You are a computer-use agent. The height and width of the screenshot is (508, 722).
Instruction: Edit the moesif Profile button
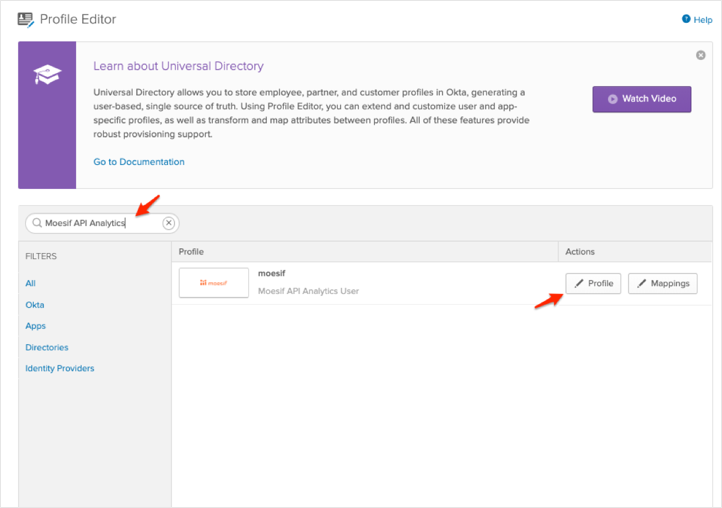pos(593,283)
